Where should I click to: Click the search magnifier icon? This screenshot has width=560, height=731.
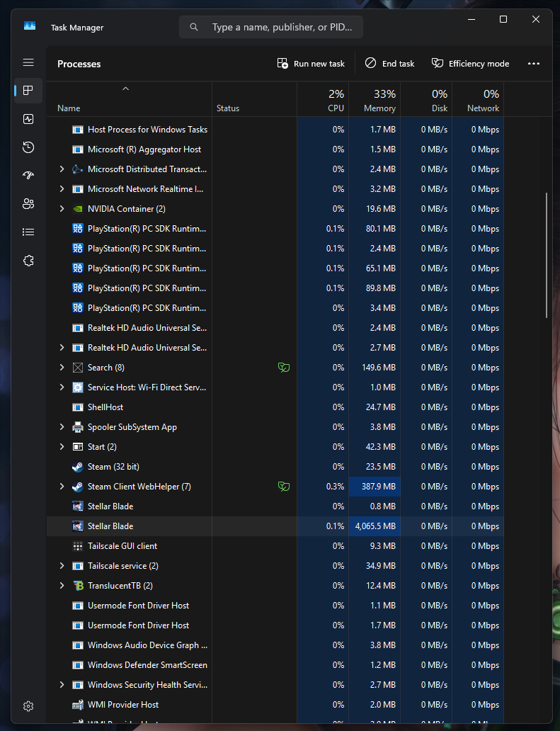coord(194,27)
